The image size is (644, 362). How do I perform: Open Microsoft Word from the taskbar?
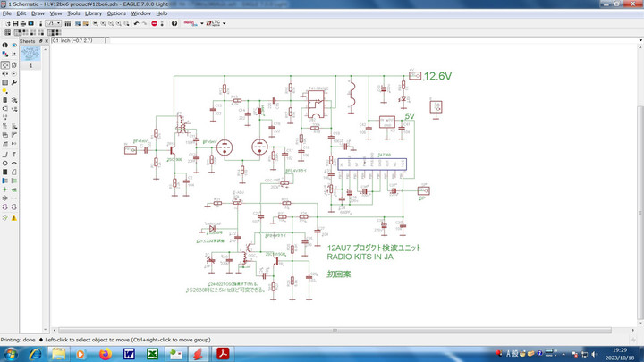click(128, 353)
